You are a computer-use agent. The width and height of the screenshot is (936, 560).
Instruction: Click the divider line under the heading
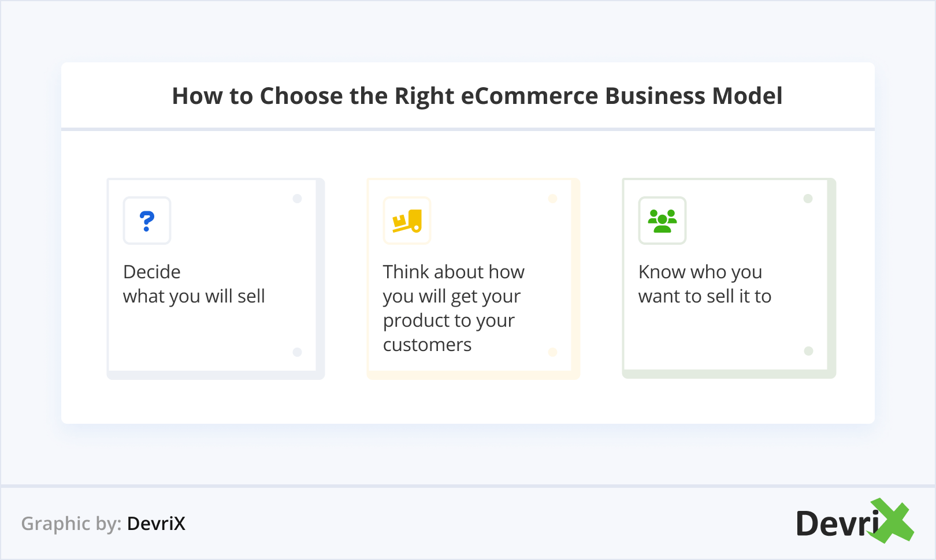tap(468, 129)
